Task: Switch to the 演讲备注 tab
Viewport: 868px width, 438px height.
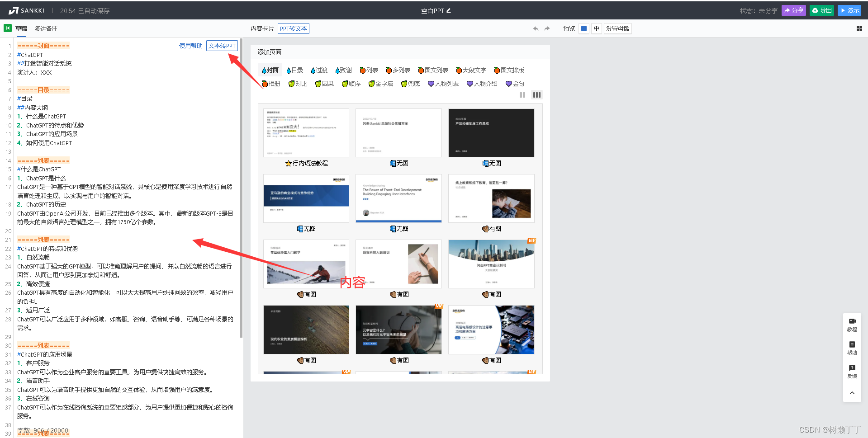Action: 46,28
